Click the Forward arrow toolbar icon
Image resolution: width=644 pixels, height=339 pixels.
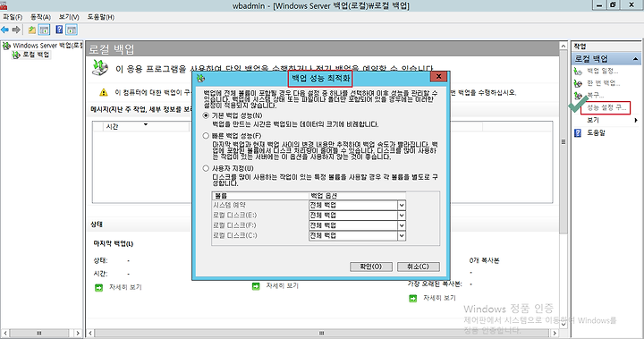(x=16, y=30)
